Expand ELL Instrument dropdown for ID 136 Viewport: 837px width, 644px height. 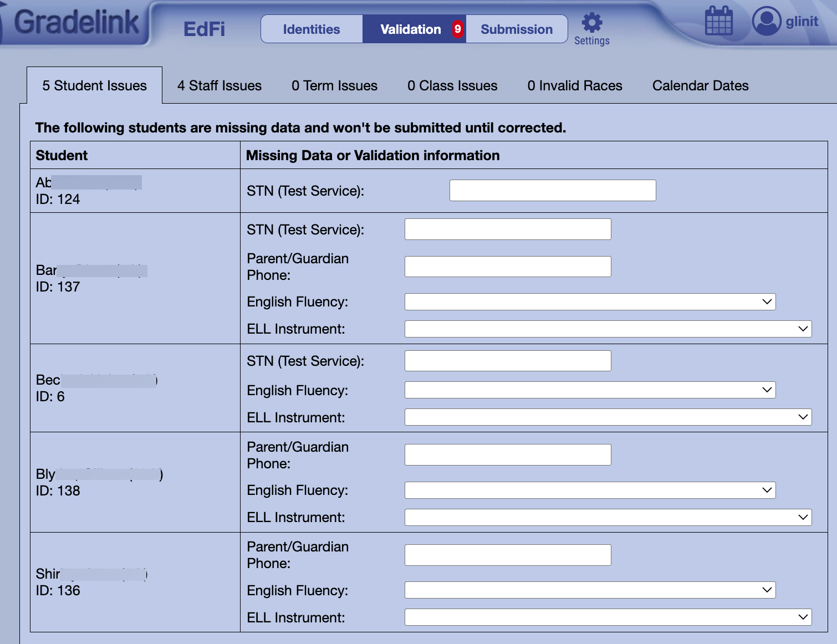point(608,617)
